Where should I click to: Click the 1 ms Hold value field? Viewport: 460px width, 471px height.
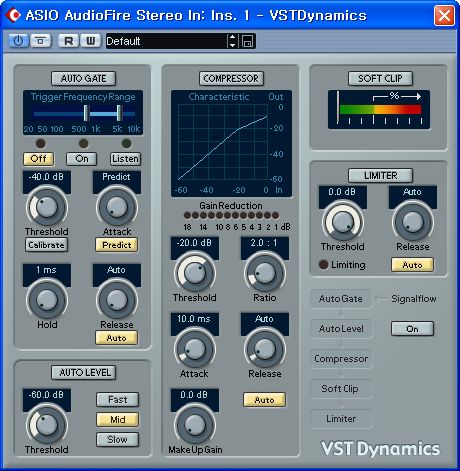pyautogui.click(x=47, y=270)
